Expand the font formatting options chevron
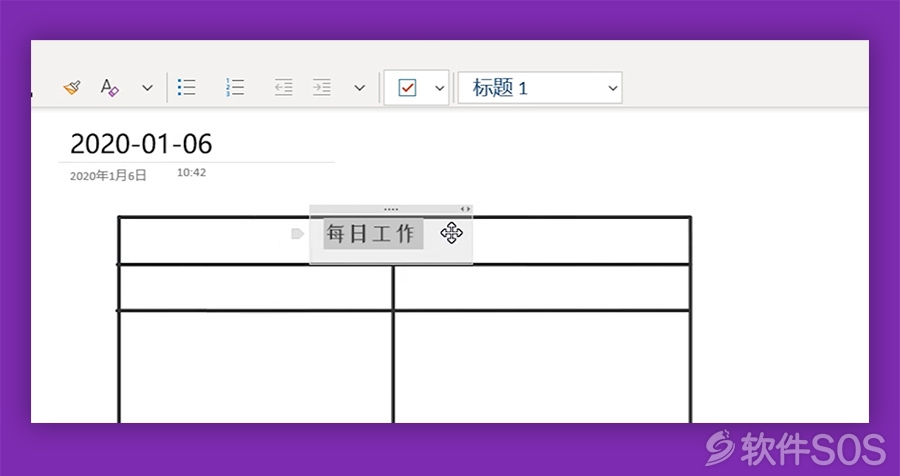Screen dimensions: 900x476 pos(147,88)
